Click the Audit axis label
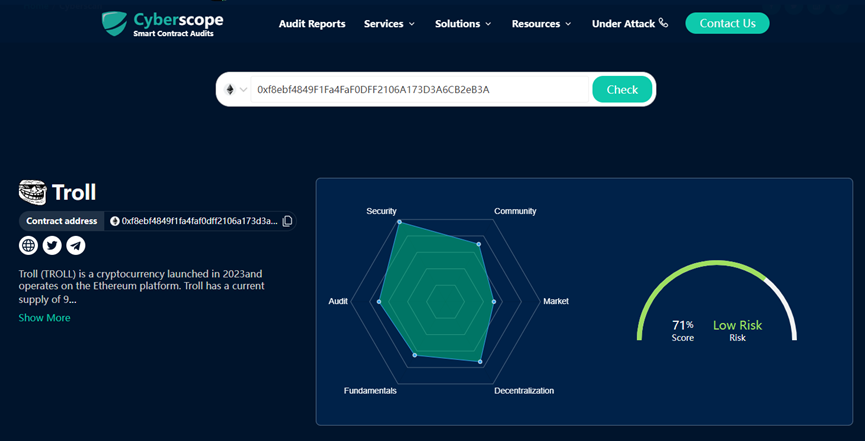Image resolution: width=865 pixels, height=441 pixels. coord(338,301)
